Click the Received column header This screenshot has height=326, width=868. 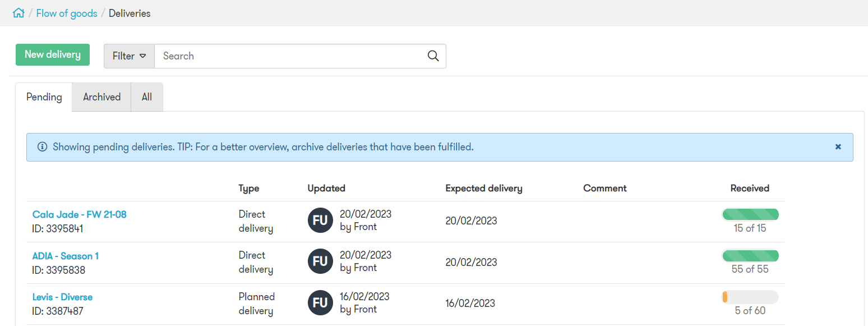(x=750, y=188)
